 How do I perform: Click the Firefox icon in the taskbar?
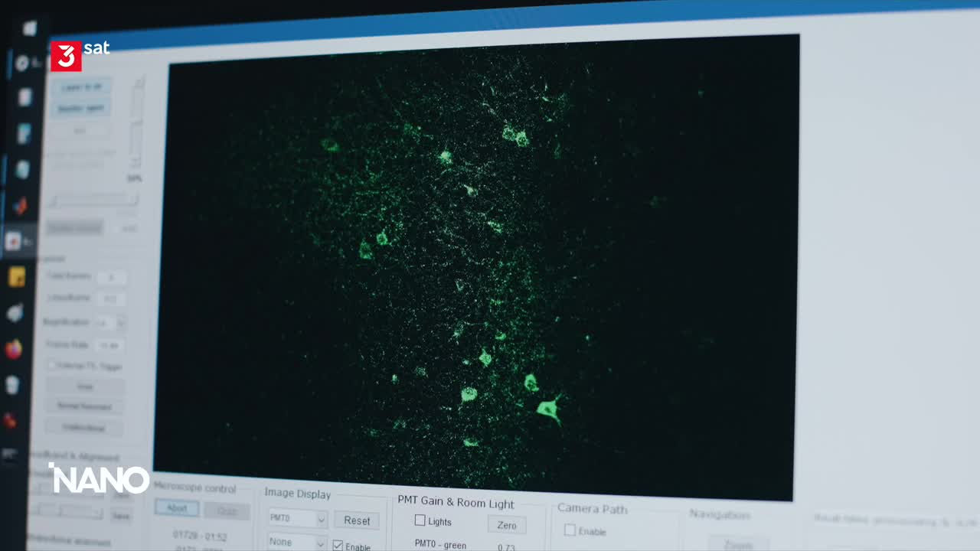click(14, 349)
